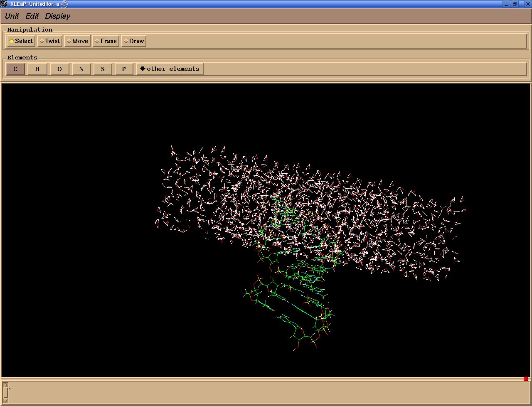
Task: Pick the Phosphorus (P) element button
Action: [x=124, y=69]
